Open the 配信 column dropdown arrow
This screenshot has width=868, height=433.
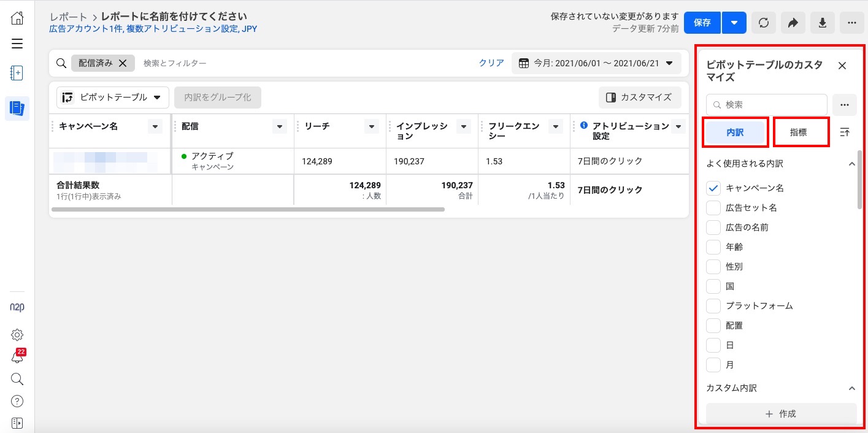(280, 126)
